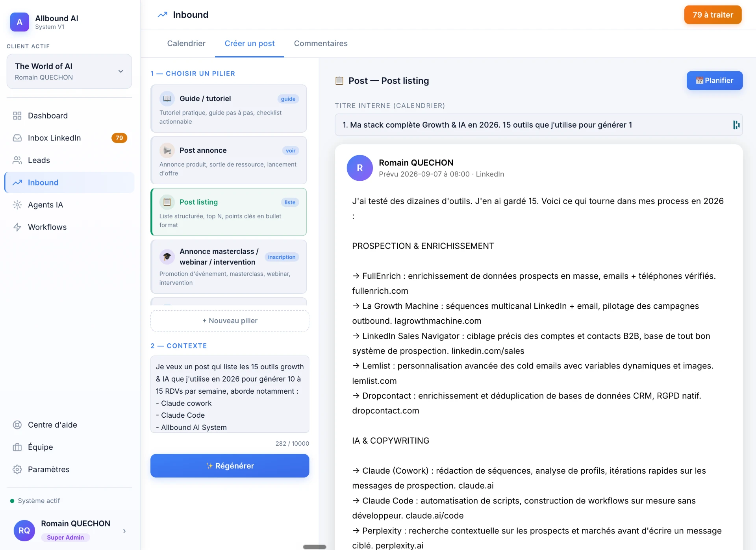Image resolution: width=756 pixels, height=550 pixels.
Task: Click the 79 badge beside Inbox LinkedIn
Action: pos(119,138)
